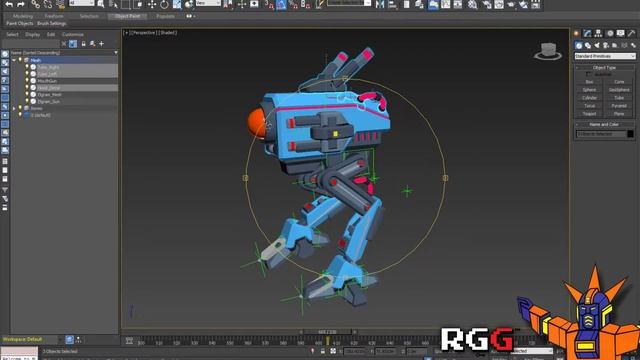
Task: Toggle the light bulb visibility of the Bones layer
Action: (x=20, y=108)
